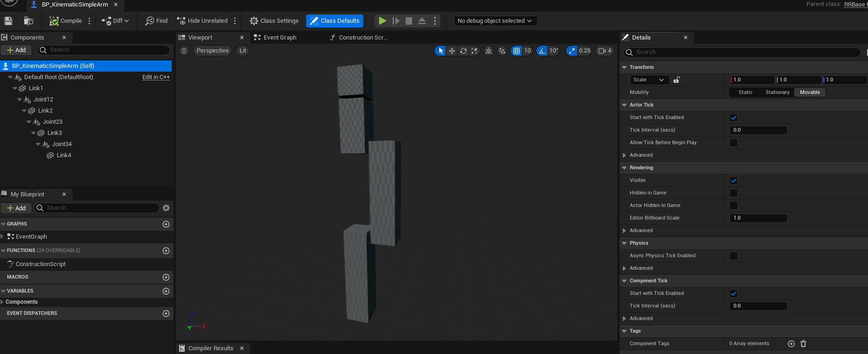Toggle Hide Unrelated nodes
Image resolution: width=868 pixels, height=354 pixels.
[x=202, y=21]
